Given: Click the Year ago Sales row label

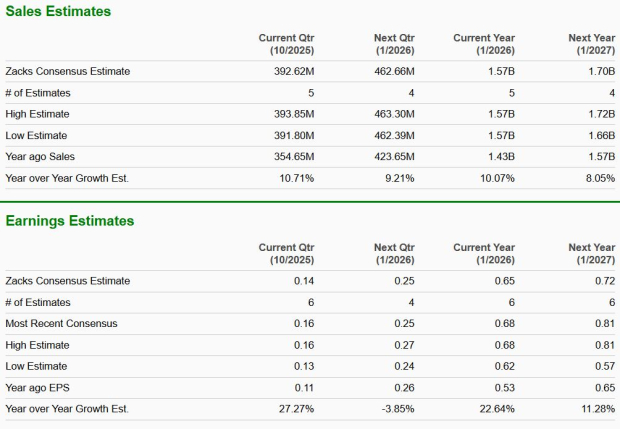Looking at the screenshot, I should click(40, 157).
